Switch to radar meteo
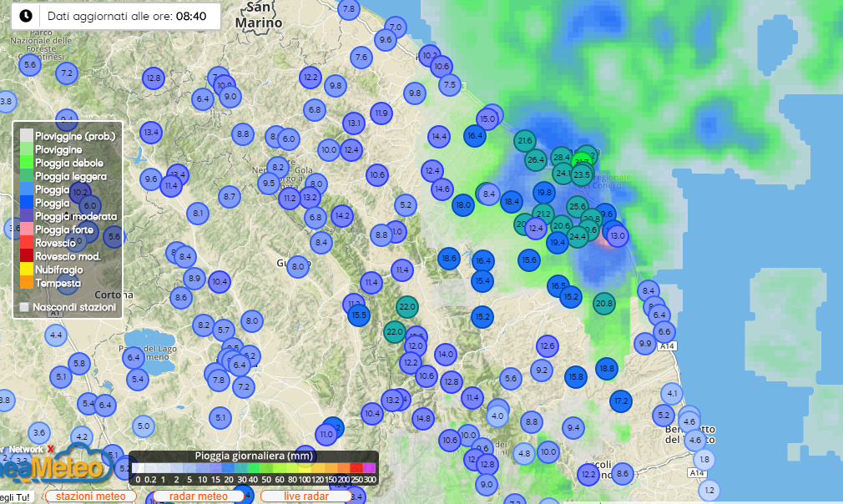 point(199,496)
